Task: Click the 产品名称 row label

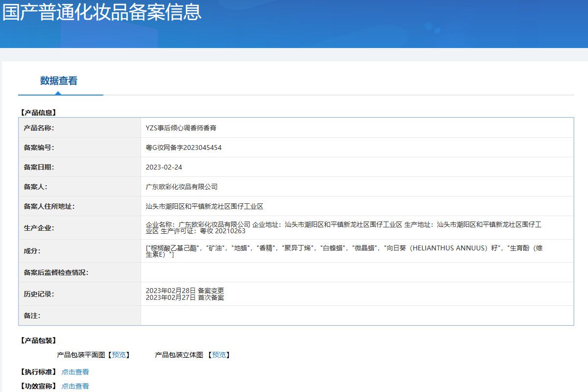Action: pos(39,128)
